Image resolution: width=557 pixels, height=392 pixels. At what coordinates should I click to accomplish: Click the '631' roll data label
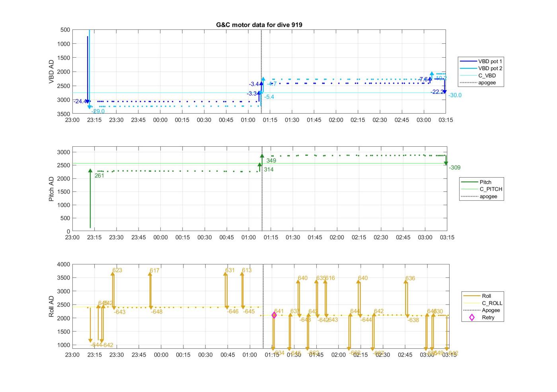pos(230,270)
